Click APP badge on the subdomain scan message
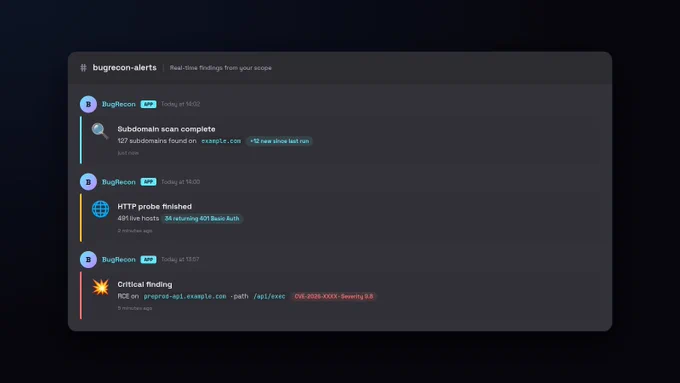Screen dimensions: 680x383 tap(148, 104)
